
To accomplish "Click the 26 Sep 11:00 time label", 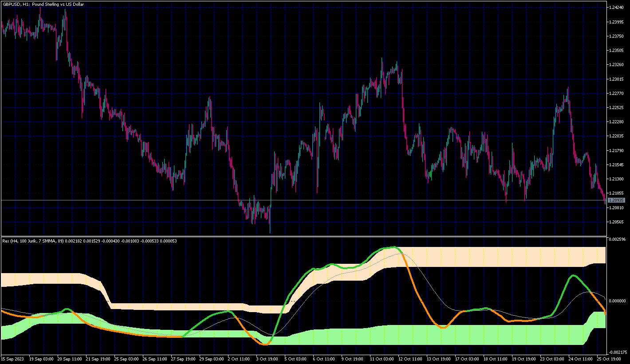I will tap(155, 359).
